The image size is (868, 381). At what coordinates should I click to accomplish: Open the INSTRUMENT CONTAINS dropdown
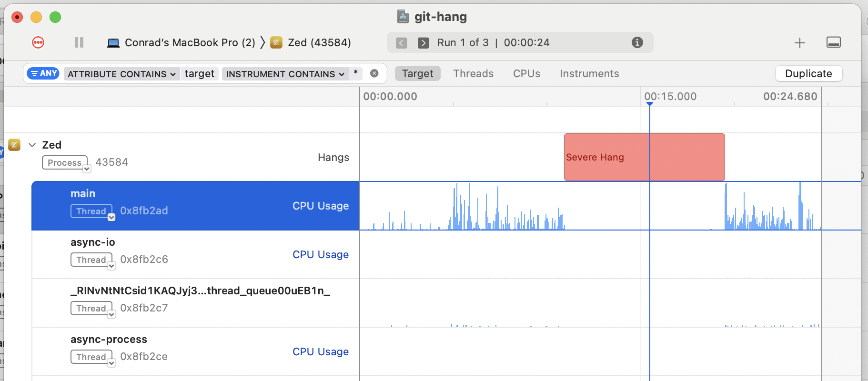tap(284, 74)
